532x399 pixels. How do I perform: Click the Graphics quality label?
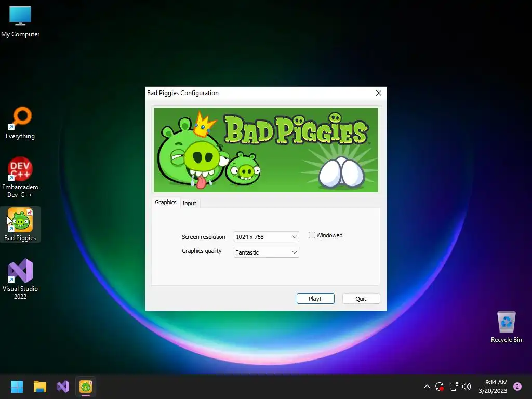[202, 251]
